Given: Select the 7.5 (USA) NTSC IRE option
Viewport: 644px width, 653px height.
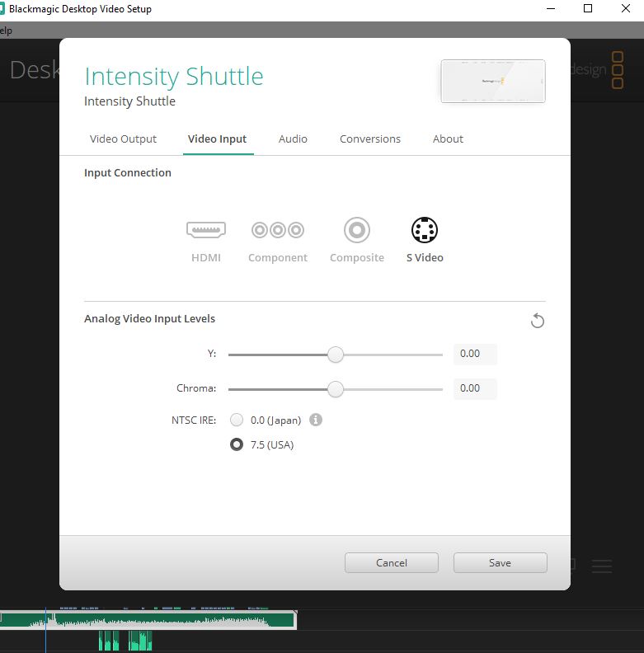Looking at the screenshot, I should point(237,444).
